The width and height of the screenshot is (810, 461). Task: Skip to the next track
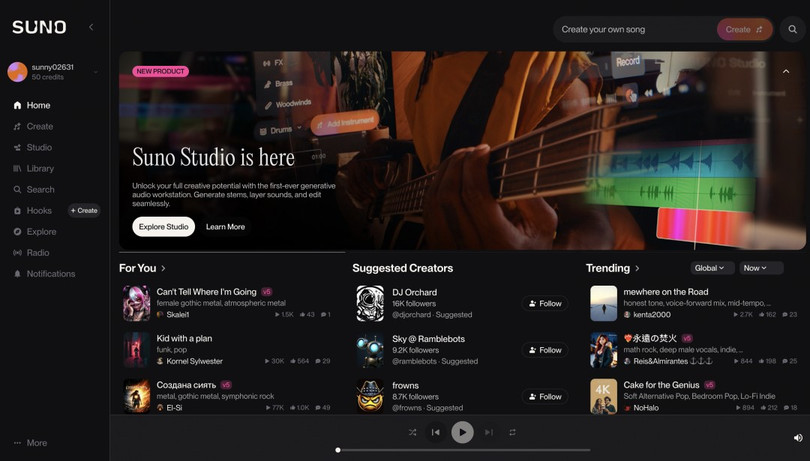pyautogui.click(x=488, y=432)
